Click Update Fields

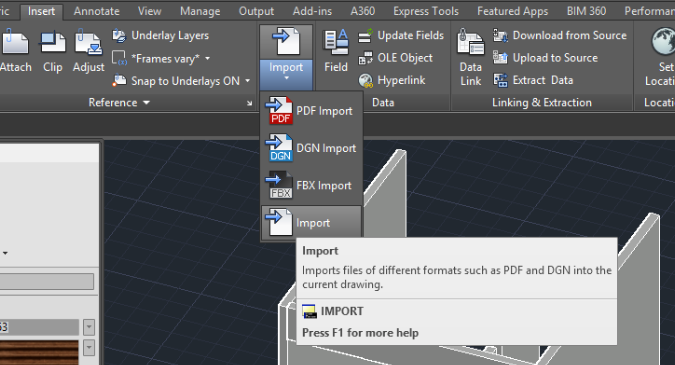tap(401, 35)
